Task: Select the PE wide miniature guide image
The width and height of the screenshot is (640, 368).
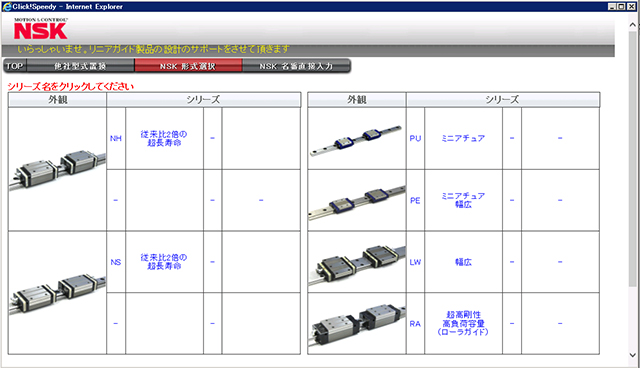Action: tap(357, 200)
